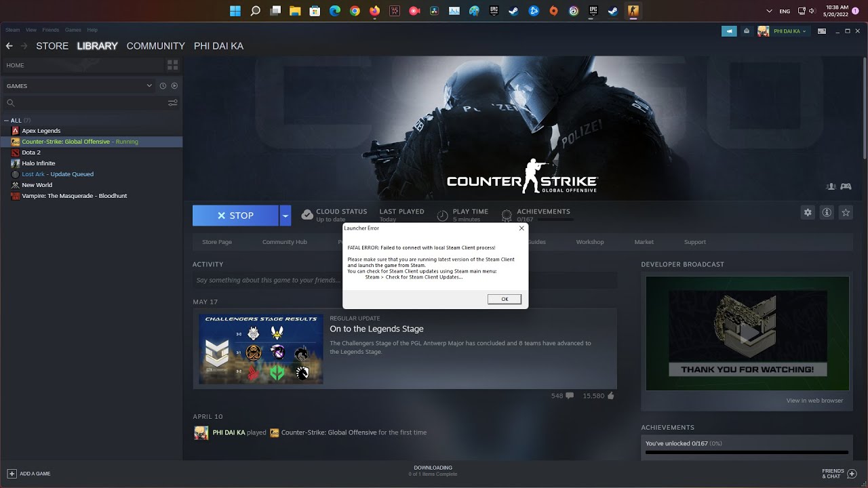Open the Windows Start menu
The width and height of the screenshot is (868, 488).
tap(235, 11)
